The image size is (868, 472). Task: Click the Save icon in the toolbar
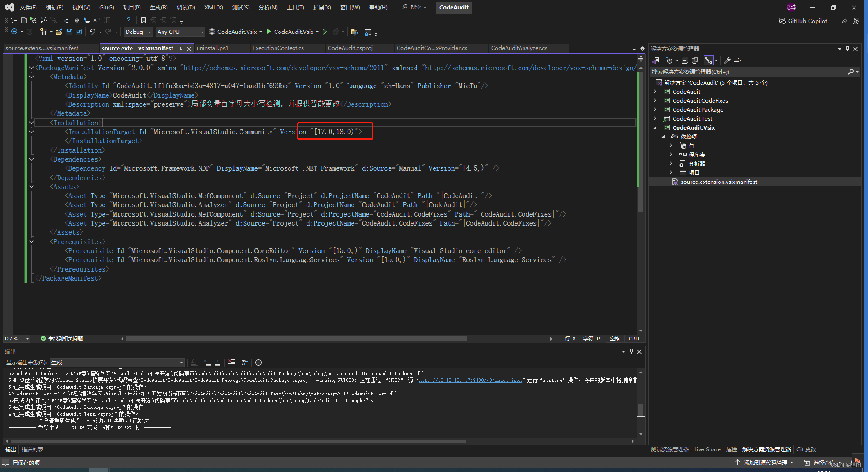[x=69, y=32]
